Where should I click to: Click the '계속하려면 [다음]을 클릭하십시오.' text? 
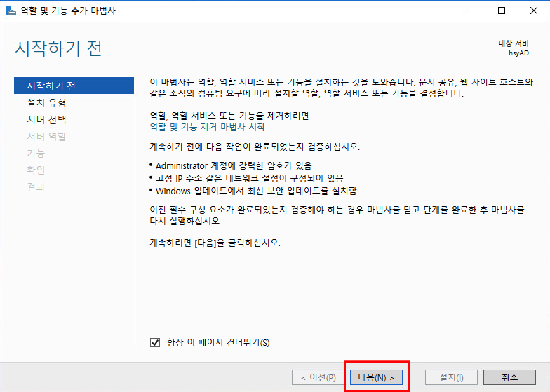[215, 243]
